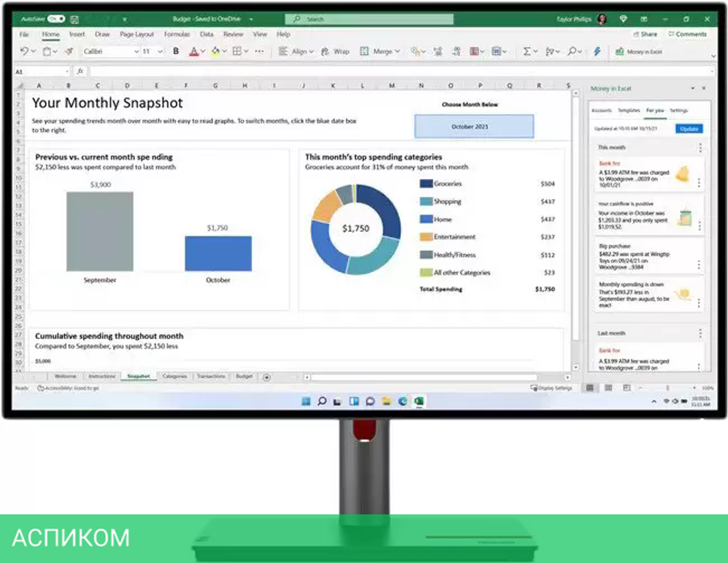Open the Undo history dropdown arrow
Image resolution: width=728 pixels, height=563 pixels.
33,52
